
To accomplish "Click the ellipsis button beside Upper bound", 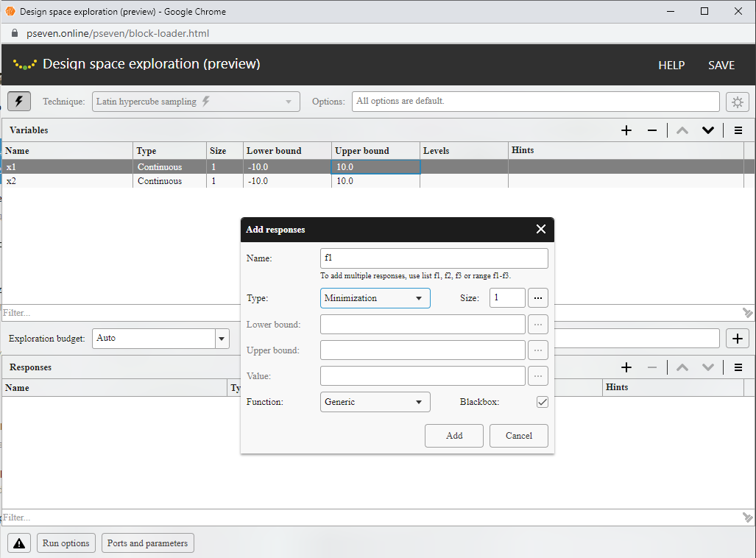I will pyautogui.click(x=538, y=350).
